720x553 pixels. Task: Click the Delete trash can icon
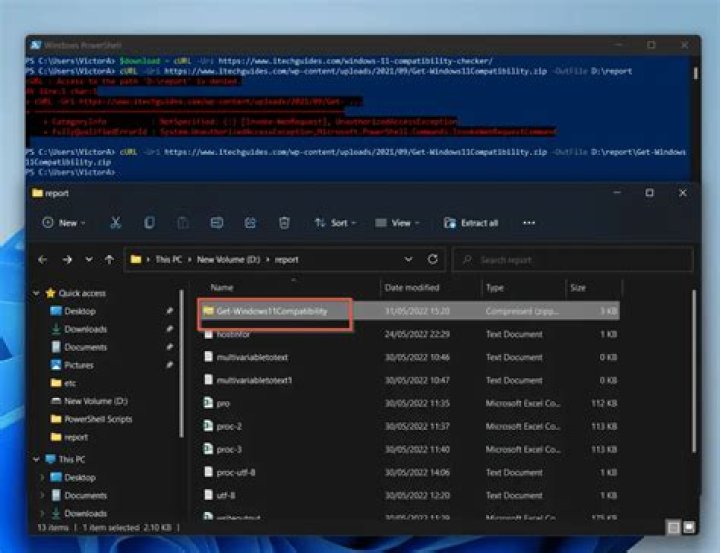(x=284, y=223)
